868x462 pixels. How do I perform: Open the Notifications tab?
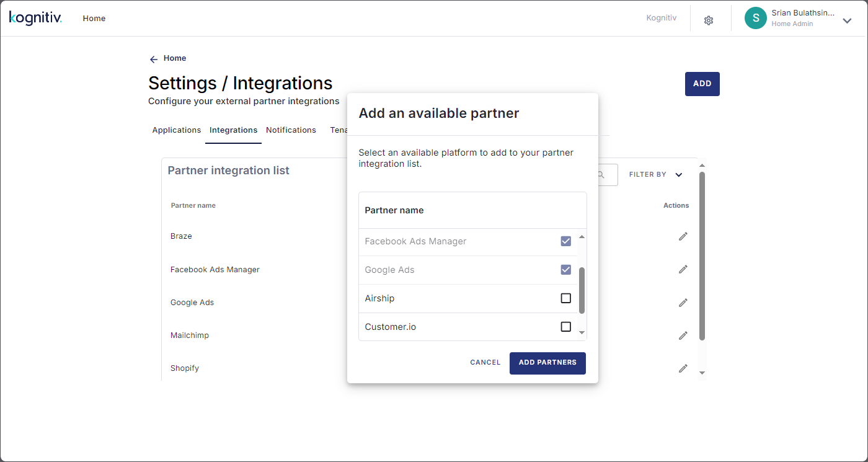tap(291, 130)
